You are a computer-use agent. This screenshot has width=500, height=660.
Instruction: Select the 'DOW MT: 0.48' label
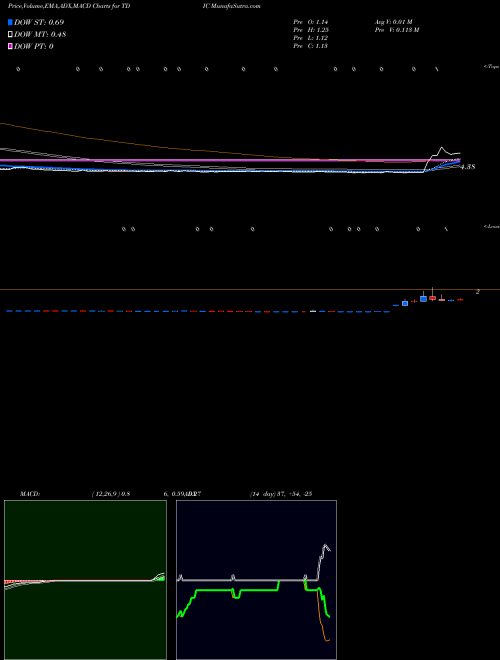pyautogui.click(x=40, y=34)
